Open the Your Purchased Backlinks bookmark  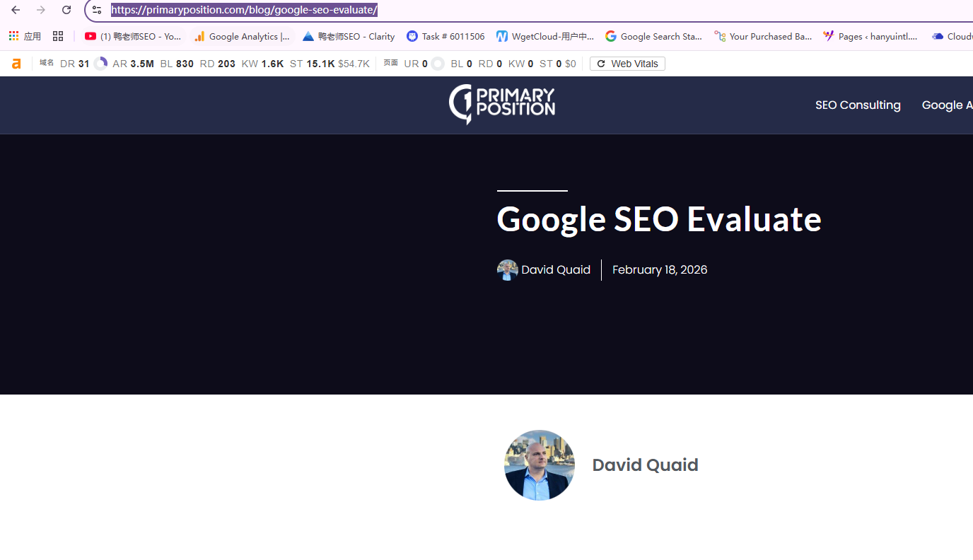[763, 36]
